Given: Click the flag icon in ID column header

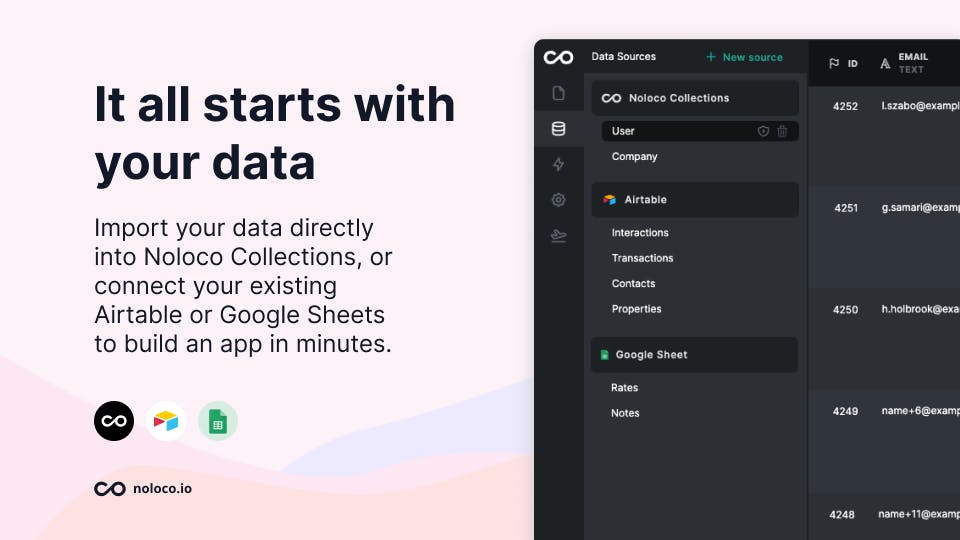Looking at the screenshot, I should tap(834, 63).
